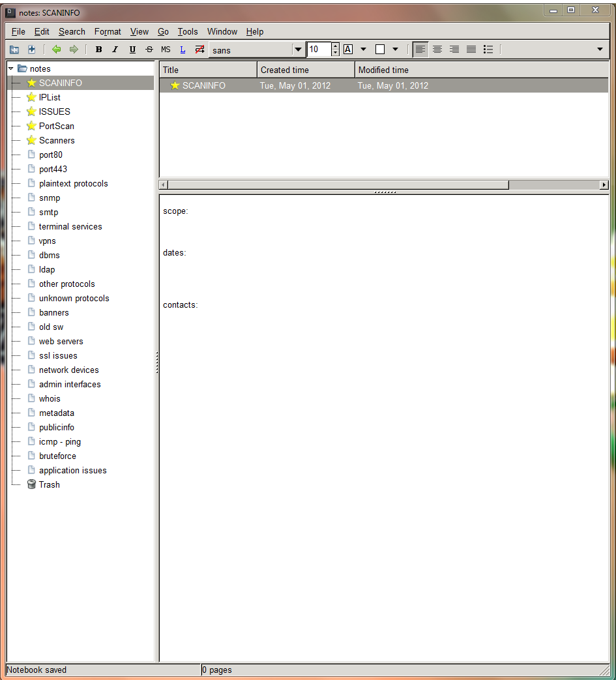Screen dimensions: 616x680
Task: Click the new page toolbar icon
Action: click(x=32, y=50)
